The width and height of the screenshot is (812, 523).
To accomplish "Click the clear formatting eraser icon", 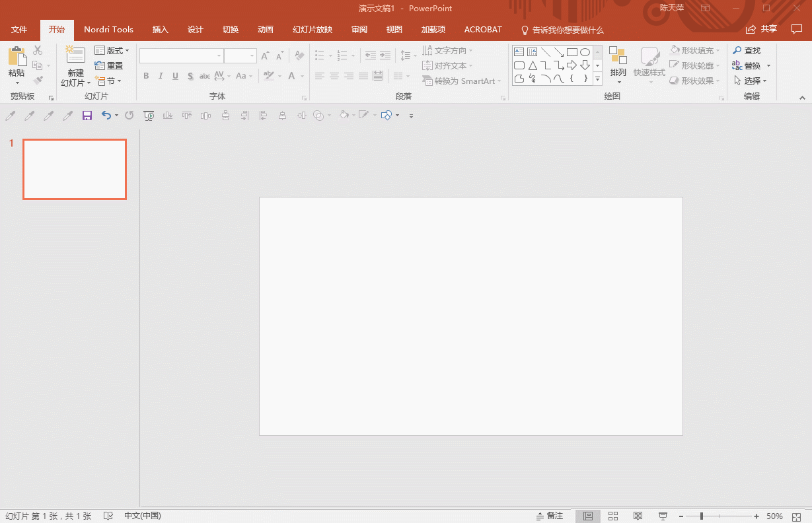I will [299, 56].
